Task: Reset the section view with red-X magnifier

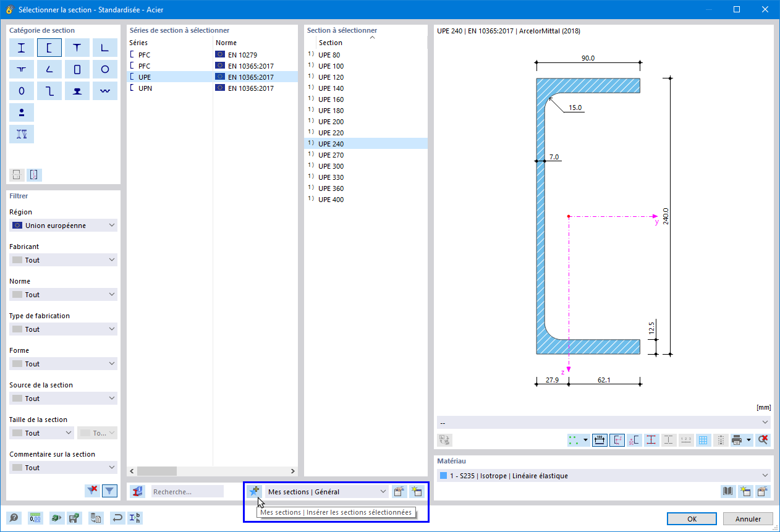Action: [763, 440]
